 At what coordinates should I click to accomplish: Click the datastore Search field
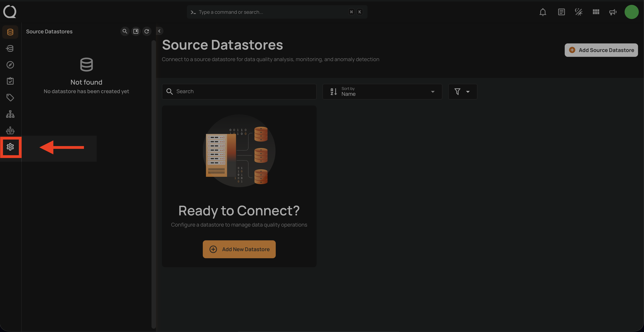coord(243,92)
